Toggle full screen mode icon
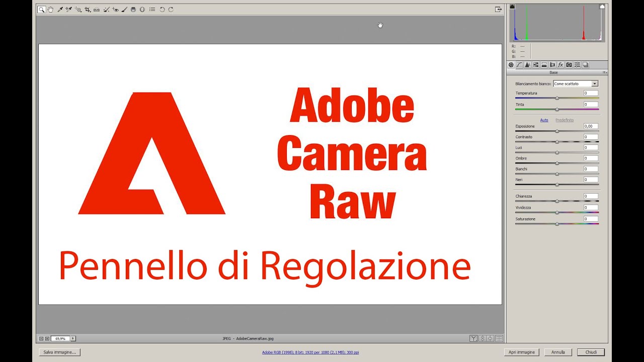Screen dimensions: 644x362 coord(498,9)
